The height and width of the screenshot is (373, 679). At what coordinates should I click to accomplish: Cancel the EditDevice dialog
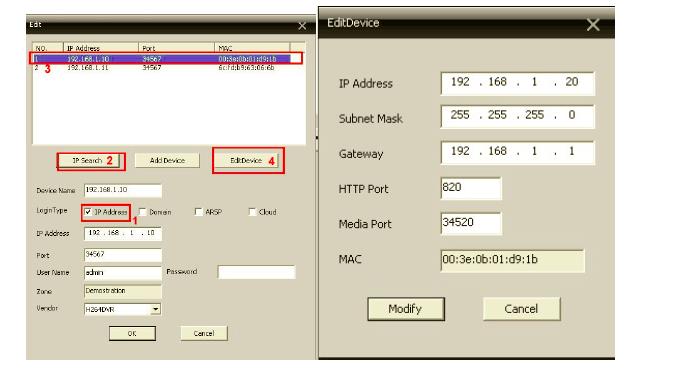(x=521, y=309)
